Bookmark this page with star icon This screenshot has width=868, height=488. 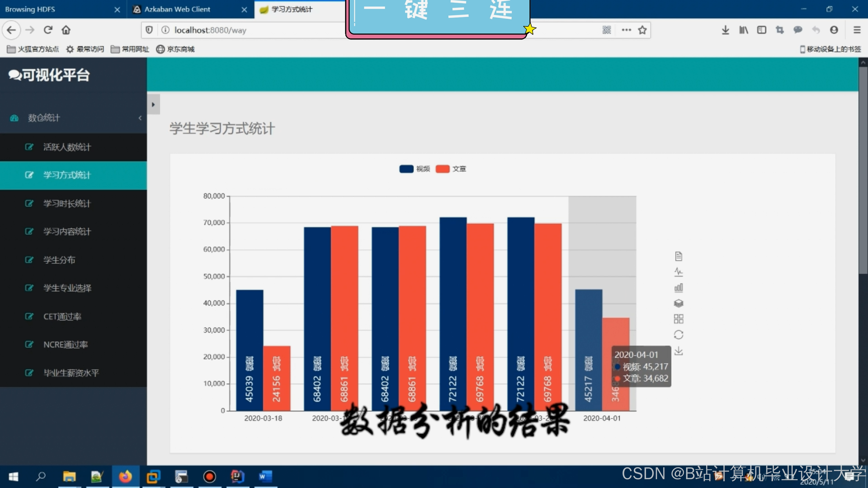642,30
